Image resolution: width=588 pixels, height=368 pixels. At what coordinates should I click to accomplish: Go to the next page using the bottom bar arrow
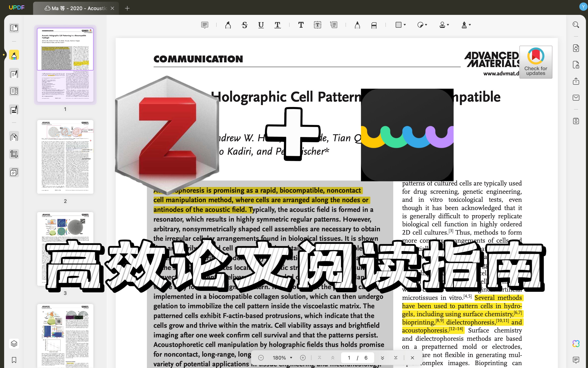click(x=382, y=357)
